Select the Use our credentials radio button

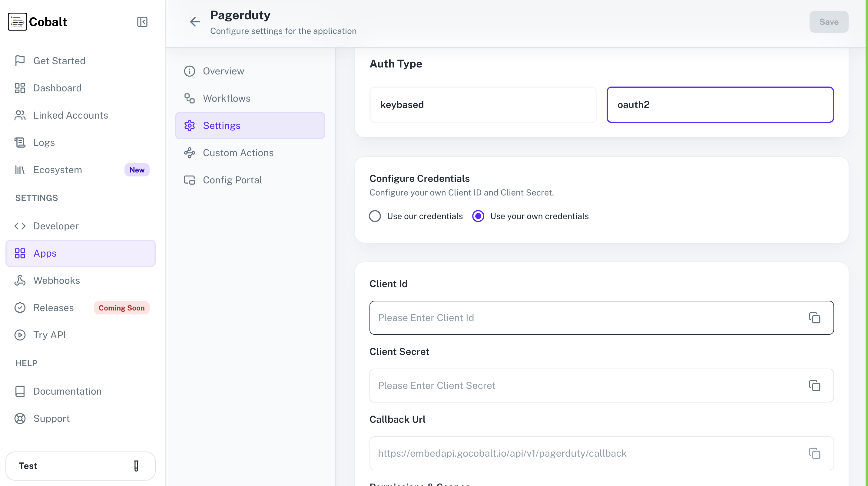[x=375, y=216]
